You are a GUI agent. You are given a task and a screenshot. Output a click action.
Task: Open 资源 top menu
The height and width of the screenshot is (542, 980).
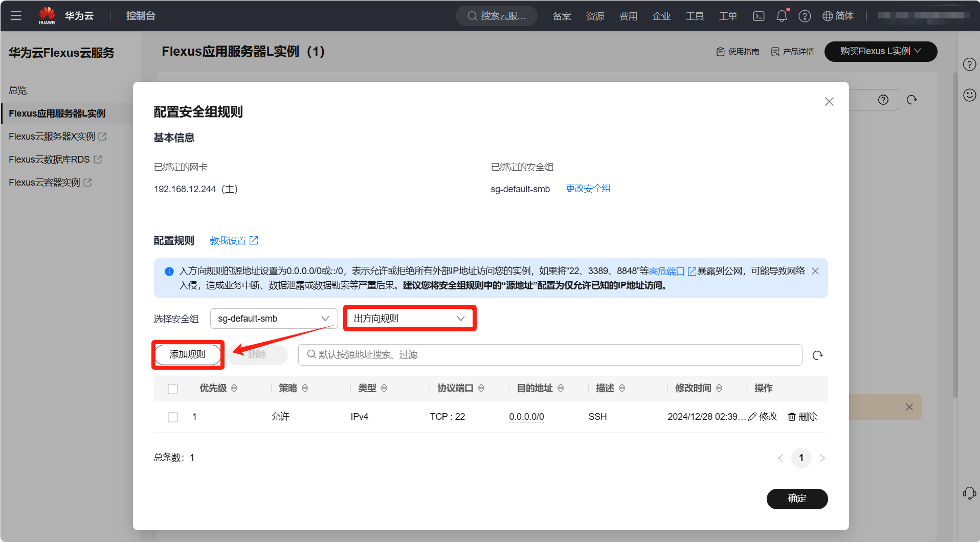click(595, 16)
